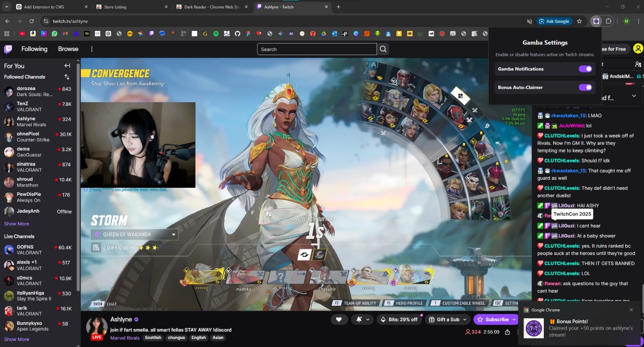Click the Twitch home logo
Image resolution: width=644 pixels, height=347 pixels.
[8, 49]
